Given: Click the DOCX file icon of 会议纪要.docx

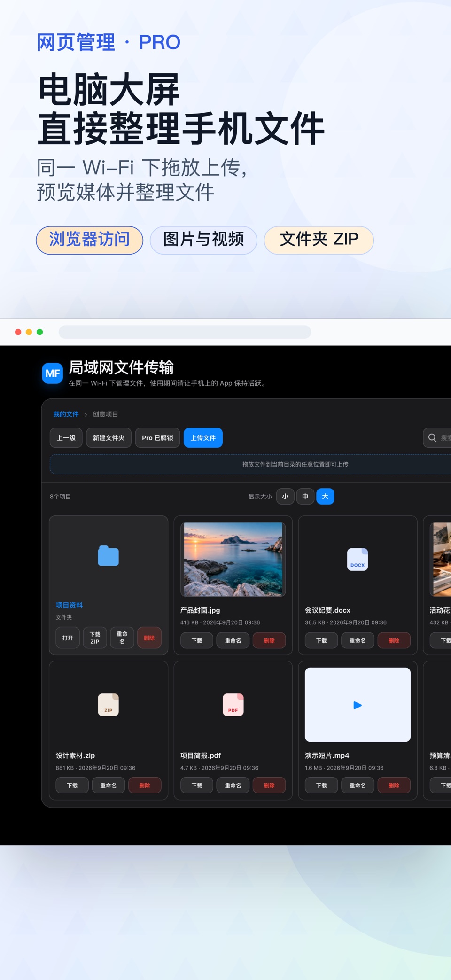Looking at the screenshot, I should pyautogui.click(x=358, y=560).
